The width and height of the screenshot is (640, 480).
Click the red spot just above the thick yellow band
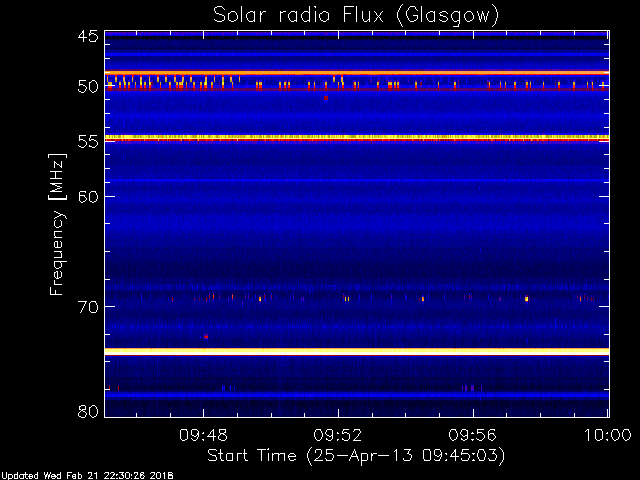tap(206, 337)
